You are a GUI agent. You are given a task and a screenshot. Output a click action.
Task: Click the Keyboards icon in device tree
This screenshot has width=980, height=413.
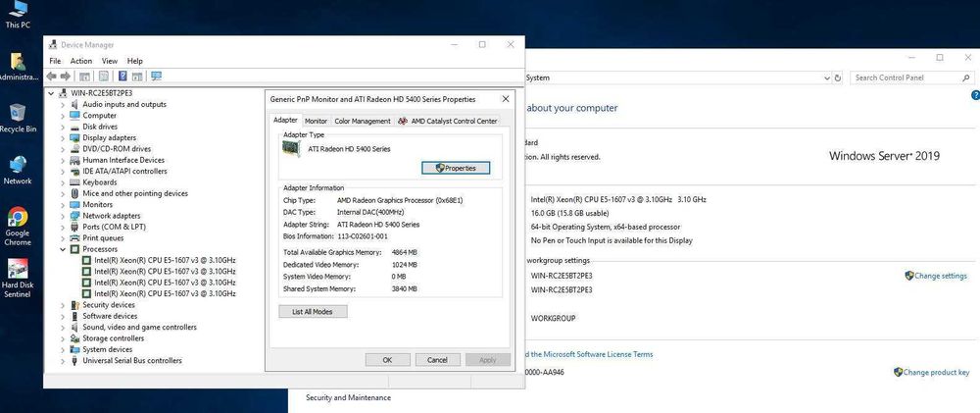75,182
